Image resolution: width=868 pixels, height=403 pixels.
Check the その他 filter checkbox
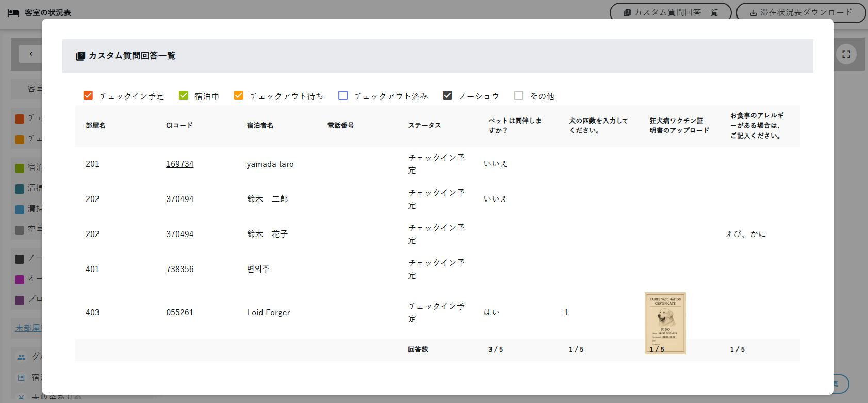coord(519,96)
